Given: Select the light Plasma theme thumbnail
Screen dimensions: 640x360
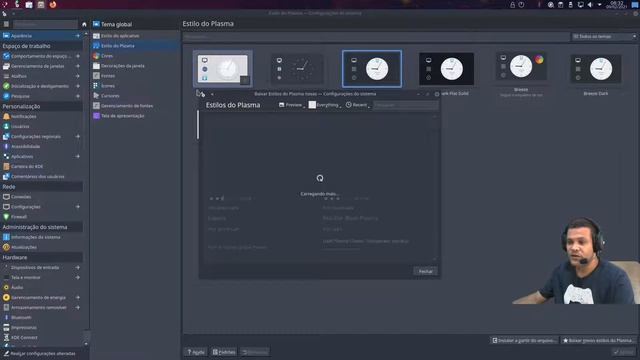Looking at the screenshot, I should point(223,69).
